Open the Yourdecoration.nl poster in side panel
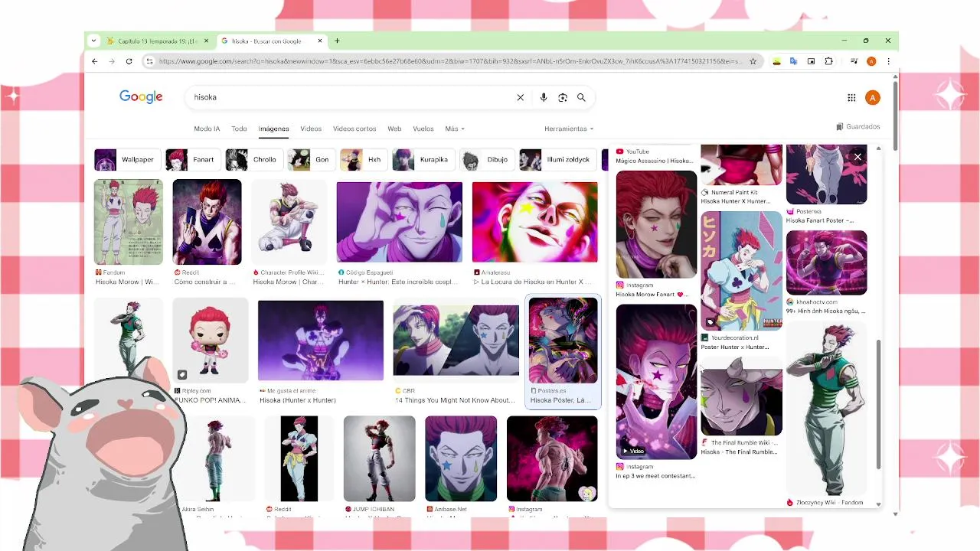This screenshot has width=980, height=551. [x=741, y=271]
